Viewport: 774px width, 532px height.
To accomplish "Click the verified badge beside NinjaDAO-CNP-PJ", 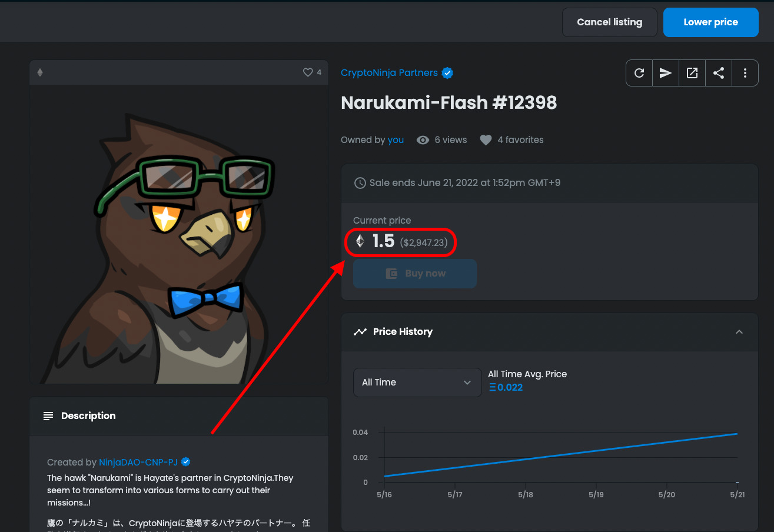I will pyautogui.click(x=185, y=462).
